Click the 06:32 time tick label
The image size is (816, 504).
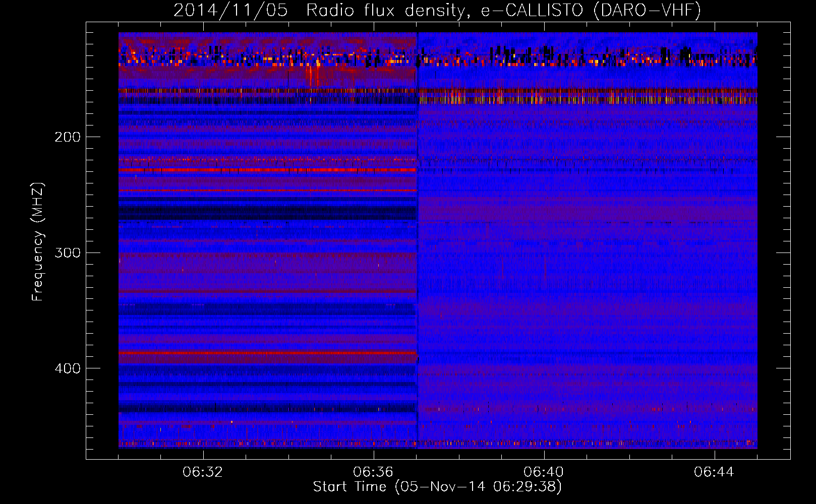[203, 472]
